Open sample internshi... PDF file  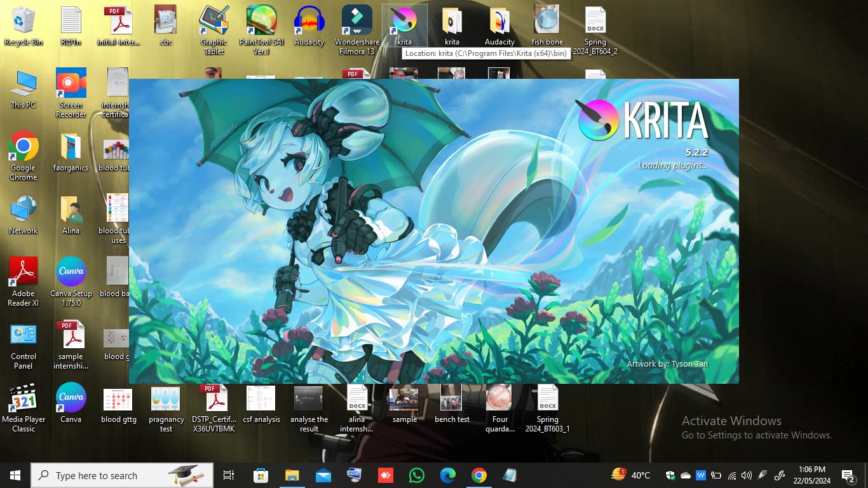click(71, 345)
